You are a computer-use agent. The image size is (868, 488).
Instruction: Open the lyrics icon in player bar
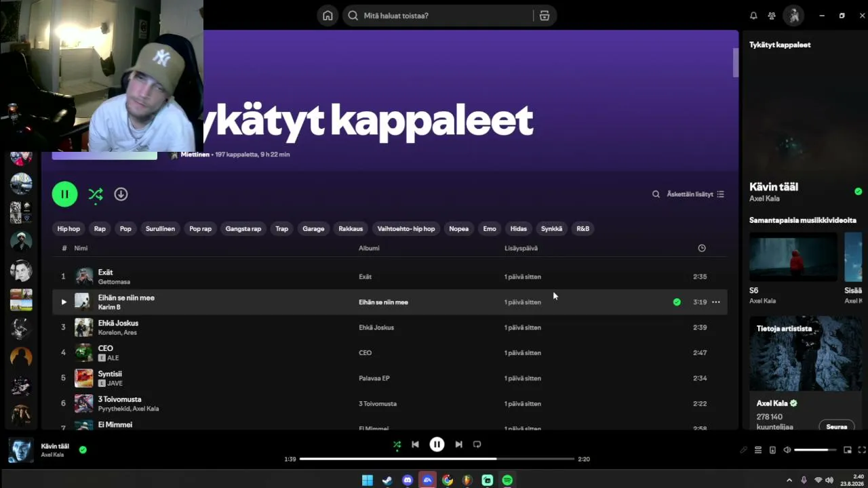tap(744, 450)
